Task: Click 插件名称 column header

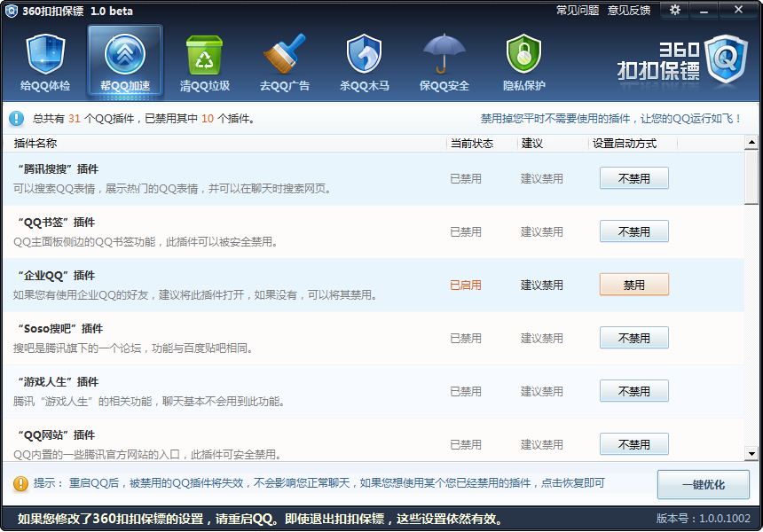Action: point(35,143)
